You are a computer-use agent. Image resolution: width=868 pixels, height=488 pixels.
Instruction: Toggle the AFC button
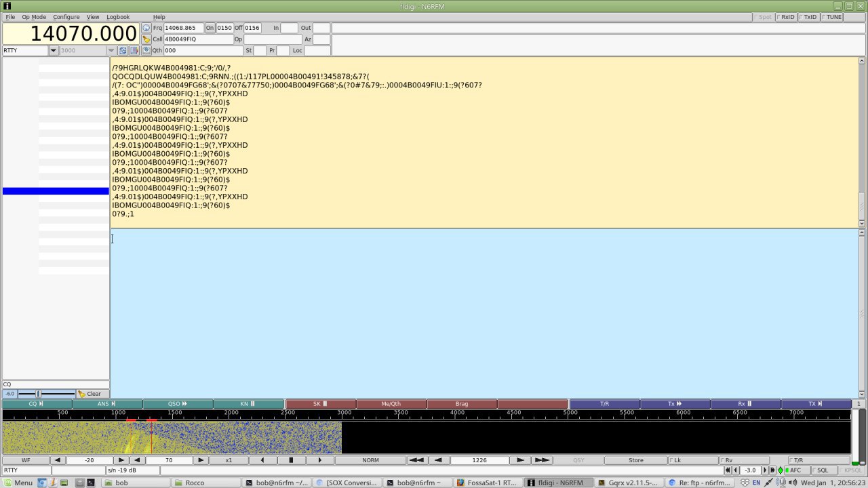792,470
